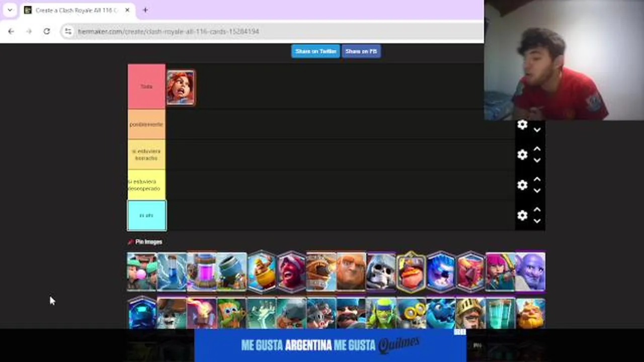Open a new browser tab
Viewport: 644px width, 362px height.
[x=145, y=10]
